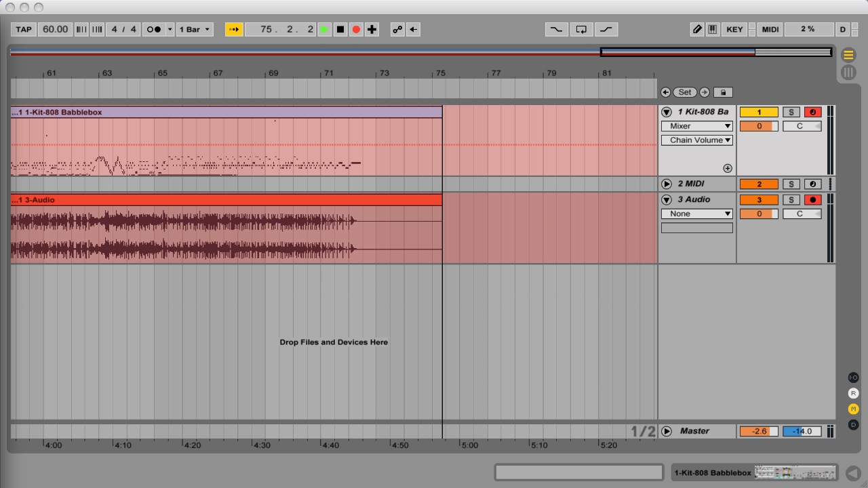This screenshot has height=488, width=868.
Task: Click the TAP tempo button
Action: click(24, 29)
